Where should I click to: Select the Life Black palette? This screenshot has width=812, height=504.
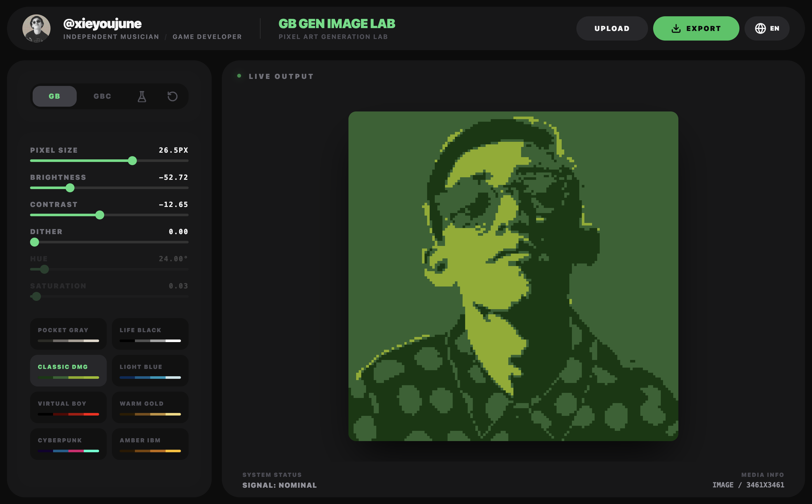[150, 334]
